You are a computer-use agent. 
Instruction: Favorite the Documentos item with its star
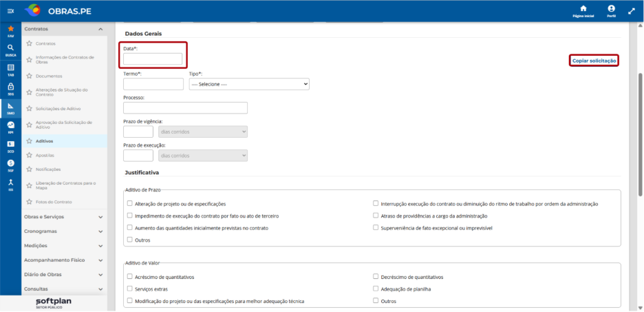(29, 76)
